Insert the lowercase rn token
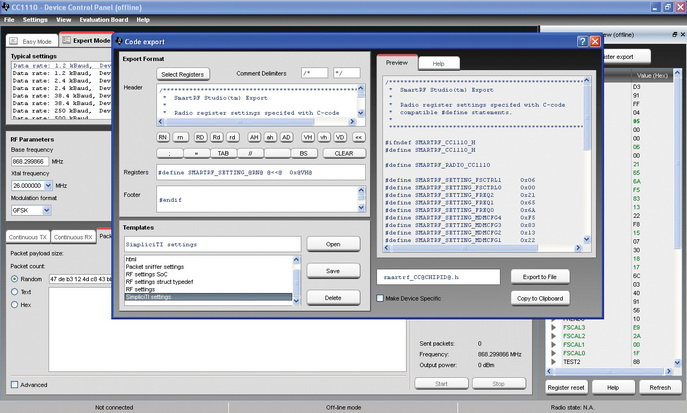This screenshot has height=413, width=687. coord(180,137)
